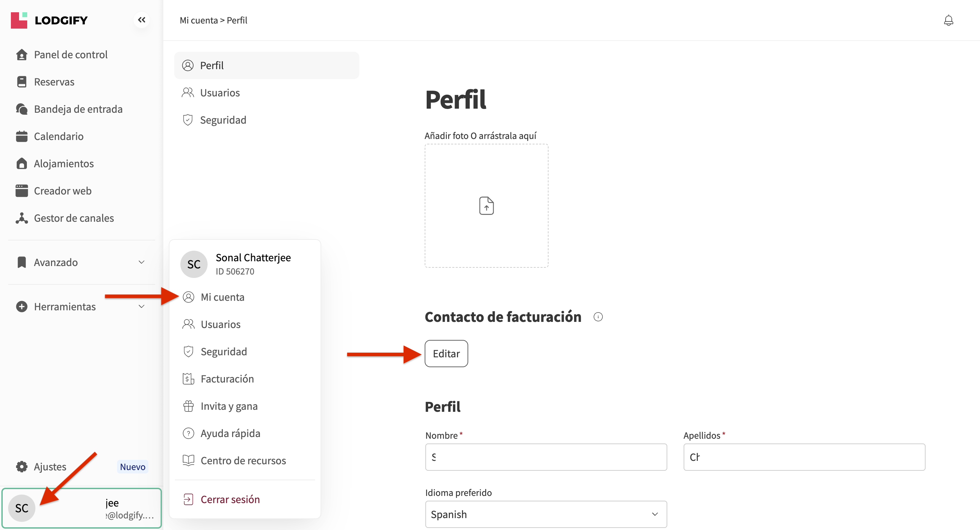The image size is (980, 530).
Task: Click the notification bell icon
Action: pos(948,20)
